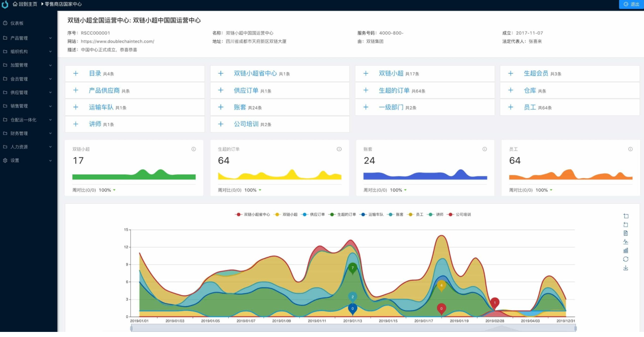Click left handle of chart zoom slider
The width and height of the screenshot is (644, 337).
pos(131,328)
